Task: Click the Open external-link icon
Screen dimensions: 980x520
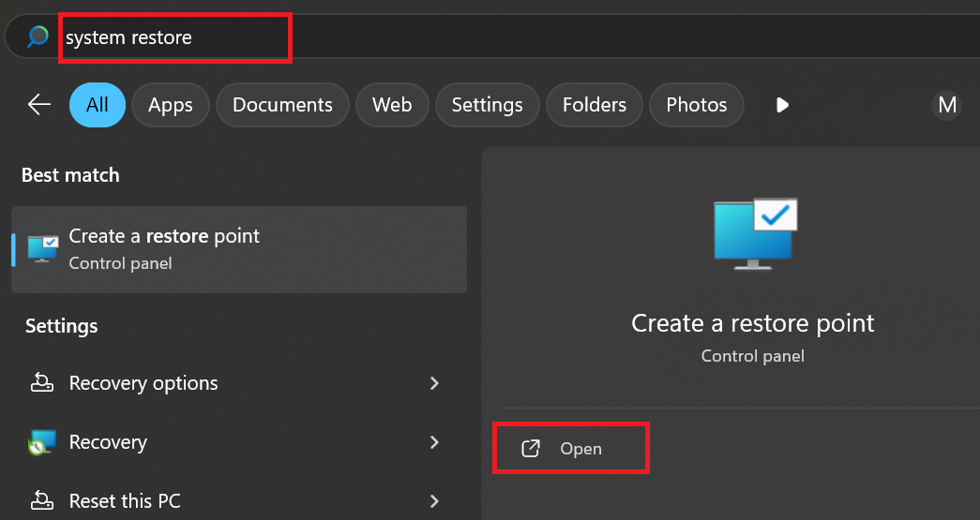Action: point(531,449)
